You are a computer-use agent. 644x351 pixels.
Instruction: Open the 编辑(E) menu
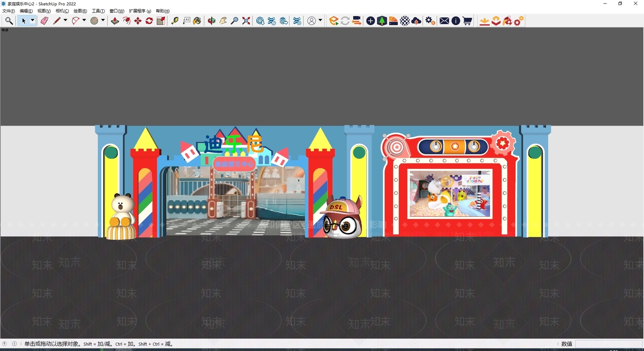pos(26,11)
